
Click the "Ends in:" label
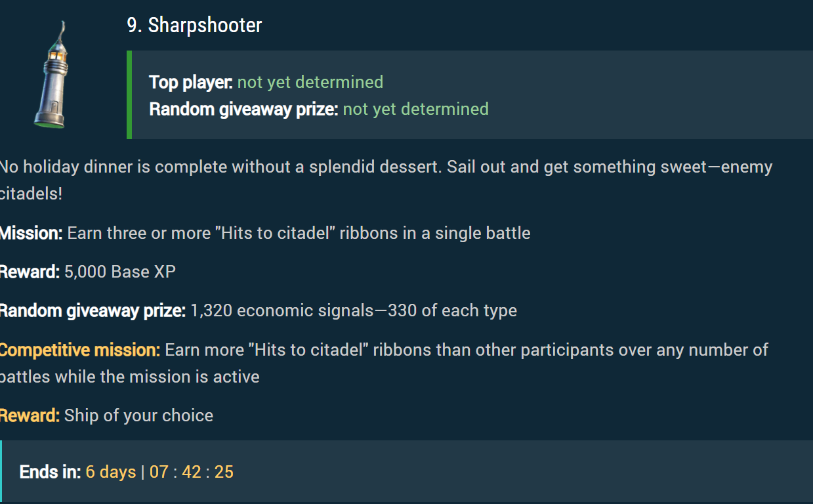[50, 472]
